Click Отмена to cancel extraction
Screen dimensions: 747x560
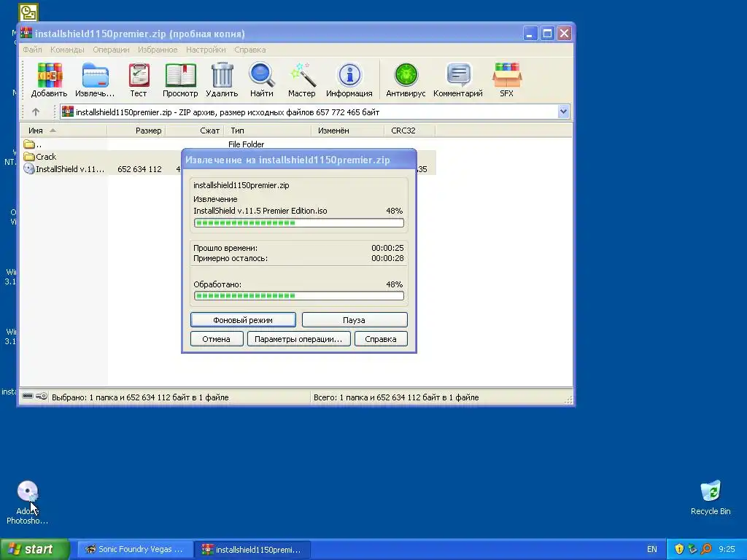tap(217, 339)
